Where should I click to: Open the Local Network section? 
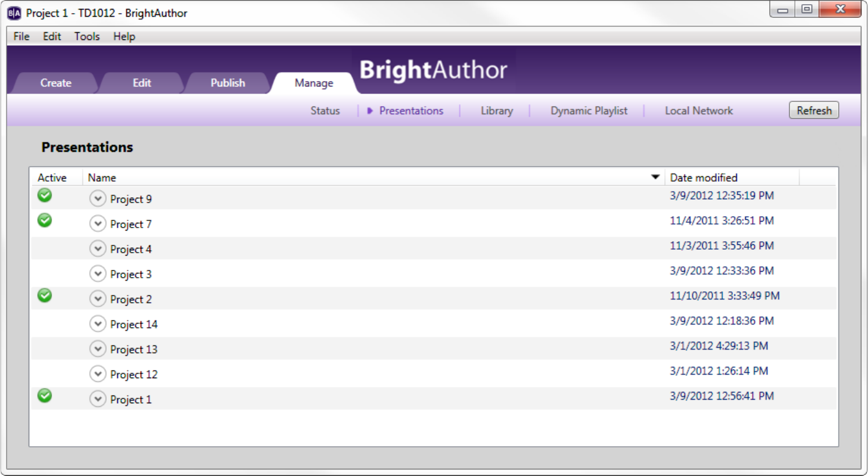click(699, 111)
